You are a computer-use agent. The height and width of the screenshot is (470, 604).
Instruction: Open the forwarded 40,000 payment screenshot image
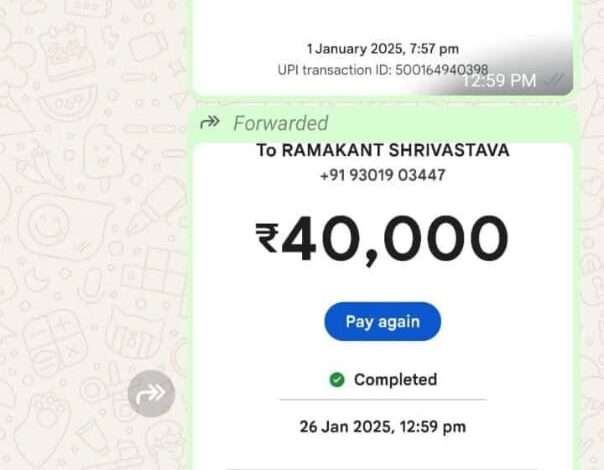point(383,306)
